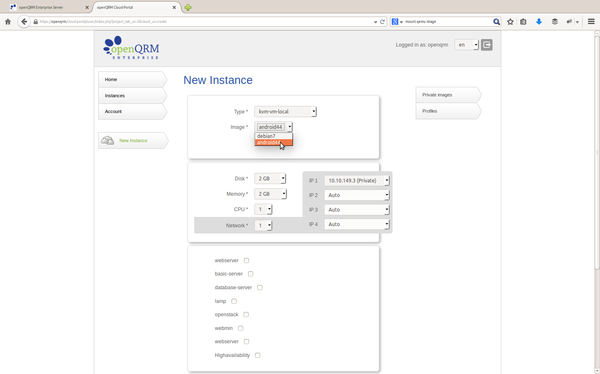The height and width of the screenshot is (374, 600).
Task: Click the search magnifier icon
Action: 496,22
